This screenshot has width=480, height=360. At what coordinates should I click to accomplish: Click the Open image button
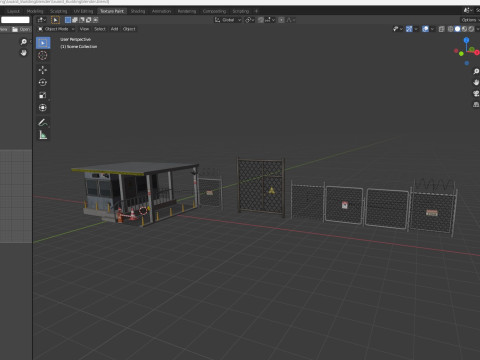click(x=21, y=29)
